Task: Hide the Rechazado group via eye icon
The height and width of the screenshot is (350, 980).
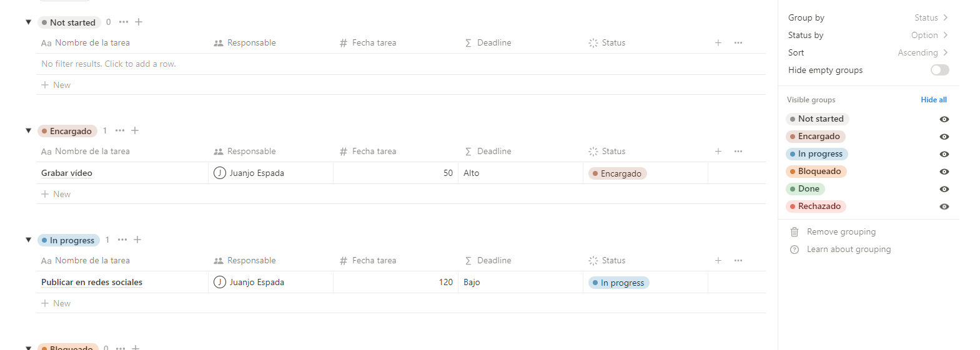Action: (944, 207)
